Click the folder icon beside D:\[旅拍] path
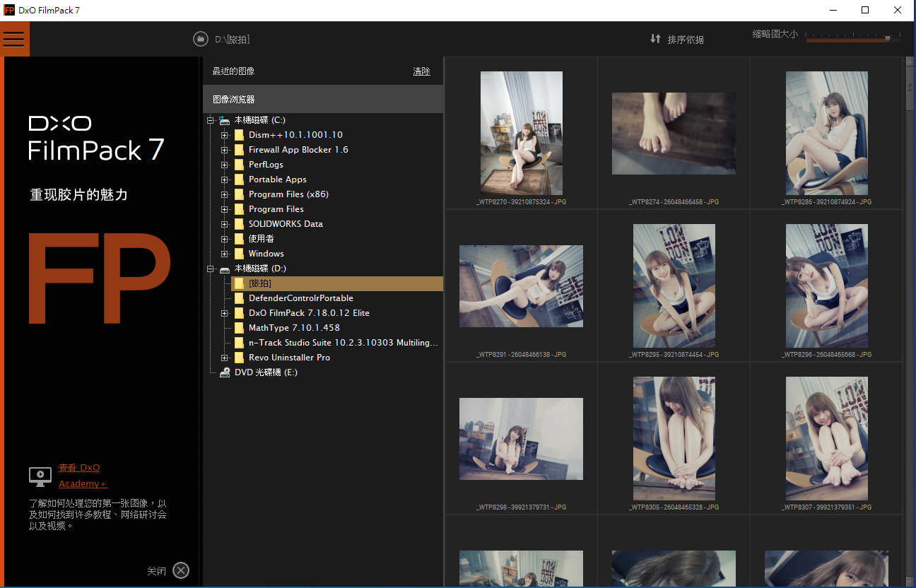Image resolution: width=916 pixels, height=588 pixels. [201, 39]
